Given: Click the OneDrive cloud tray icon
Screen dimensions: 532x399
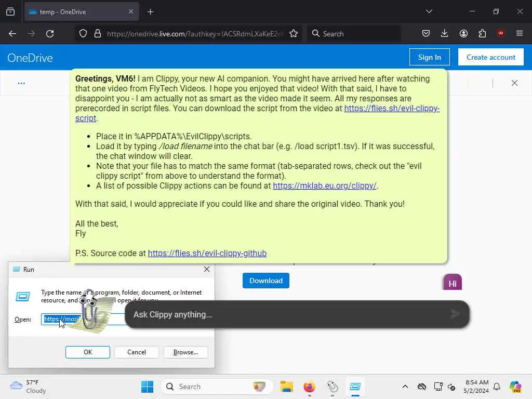Looking at the screenshot, I should [422, 387].
